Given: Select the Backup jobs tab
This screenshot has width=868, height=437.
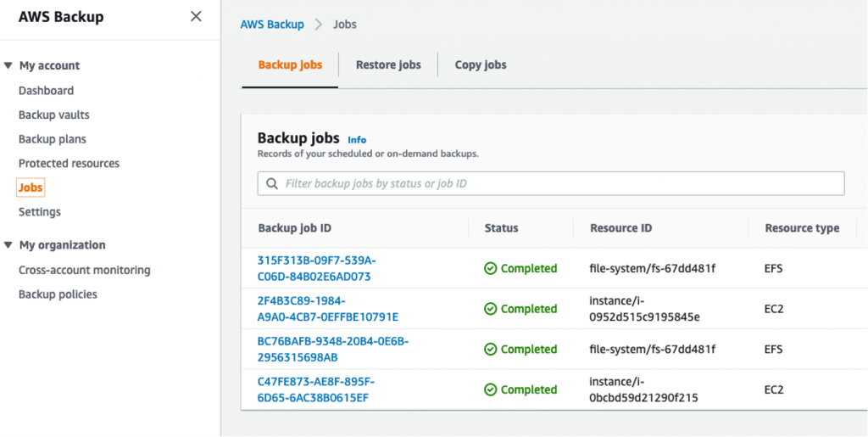Looking at the screenshot, I should pos(290,64).
